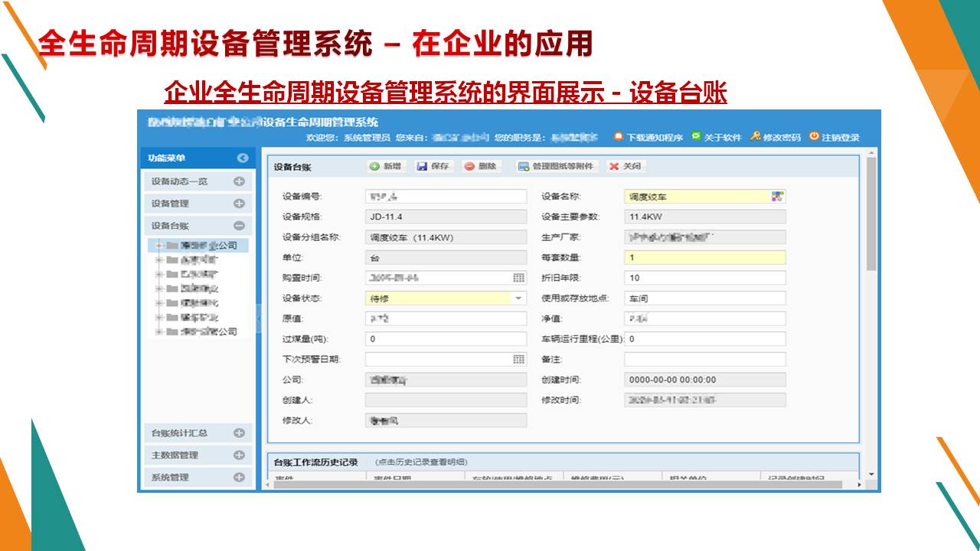Click the 台账工作流历史记录 panel title
The image size is (980, 551).
pyautogui.click(x=316, y=462)
